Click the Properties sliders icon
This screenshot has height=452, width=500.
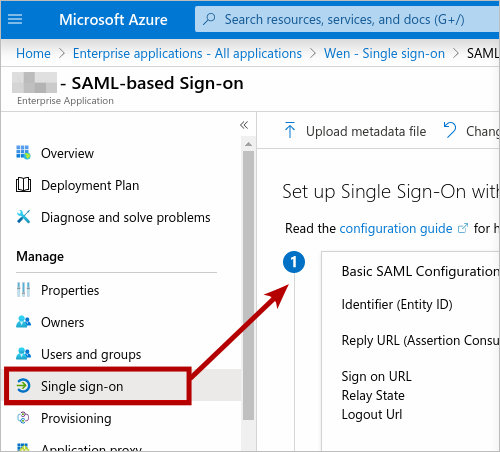click(23, 290)
